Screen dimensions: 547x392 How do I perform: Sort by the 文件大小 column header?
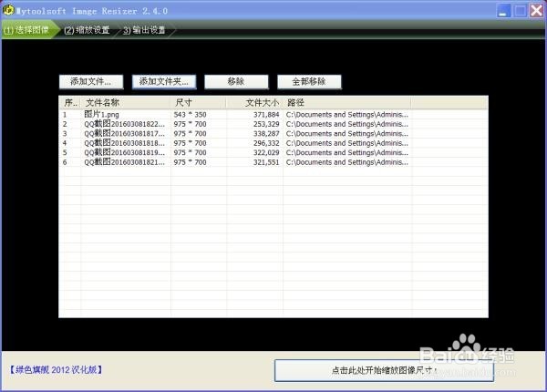[254, 102]
